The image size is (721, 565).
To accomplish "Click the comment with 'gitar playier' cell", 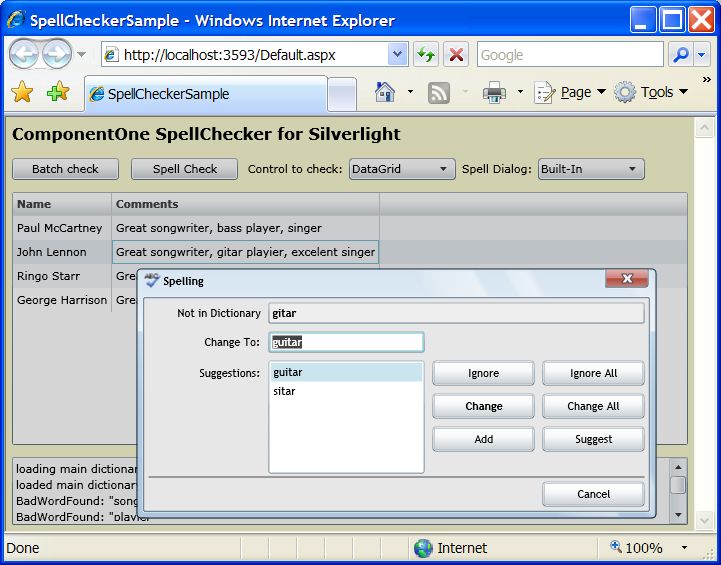I will pos(246,252).
